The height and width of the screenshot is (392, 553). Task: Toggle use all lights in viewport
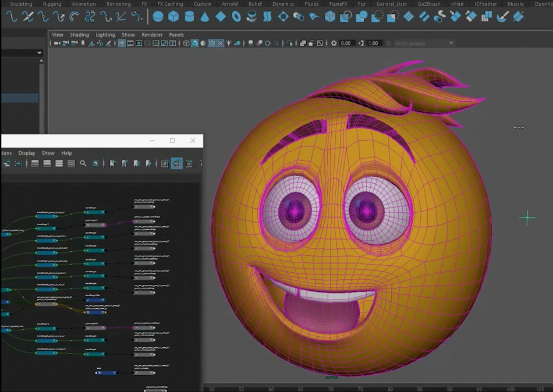[x=229, y=44]
